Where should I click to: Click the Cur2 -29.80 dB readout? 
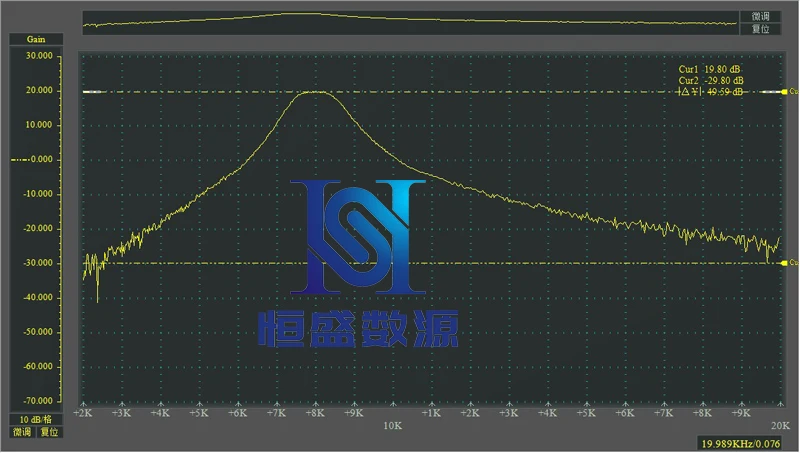[711, 81]
